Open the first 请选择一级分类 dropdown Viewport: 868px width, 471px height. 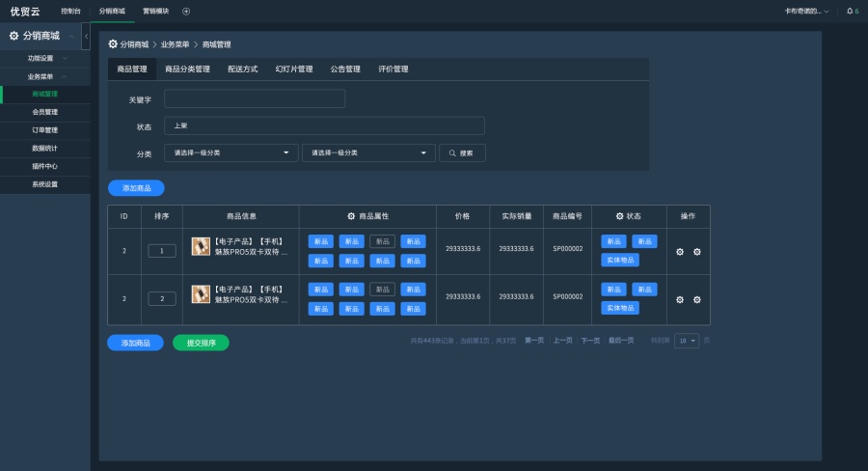(x=231, y=152)
